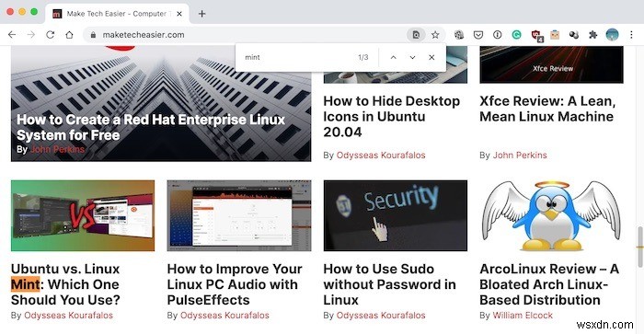Image resolution: width=644 pixels, height=334 pixels.
Task: Click the '1/3' match counter
Action: 363,58
